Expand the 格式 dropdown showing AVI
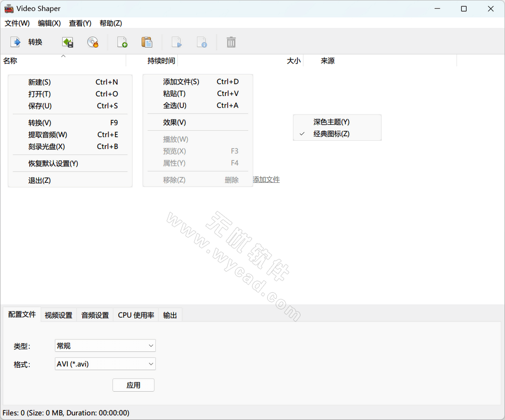This screenshot has width=505, height=420. 105,364
